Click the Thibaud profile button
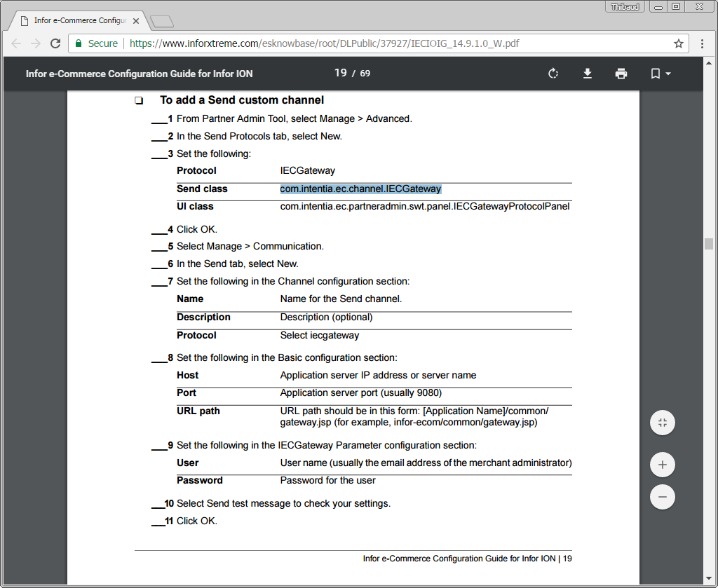 tap(625, 6)
